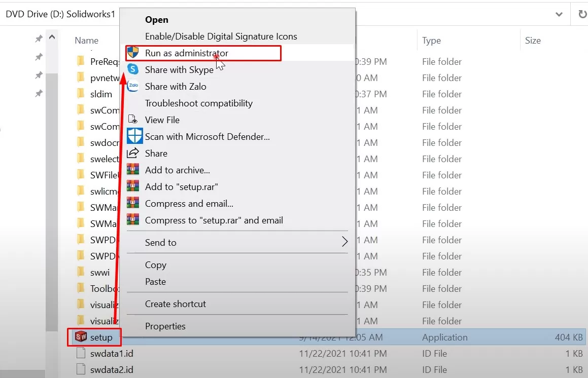Select the SolidWorks setup application icon
Image resolution: width=588 pixels, height=378 pixels.
[x=81, y=336]
